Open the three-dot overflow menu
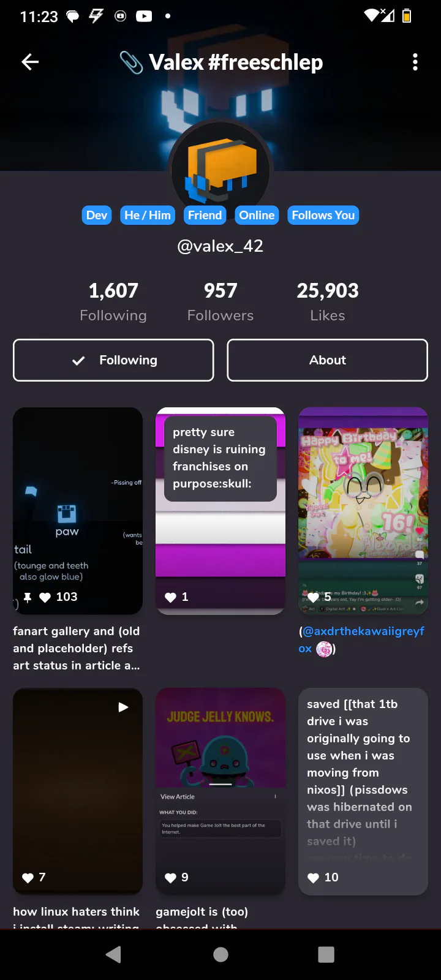Image resolution: width=441 pixels, height=980 pixels. point(415,62)
